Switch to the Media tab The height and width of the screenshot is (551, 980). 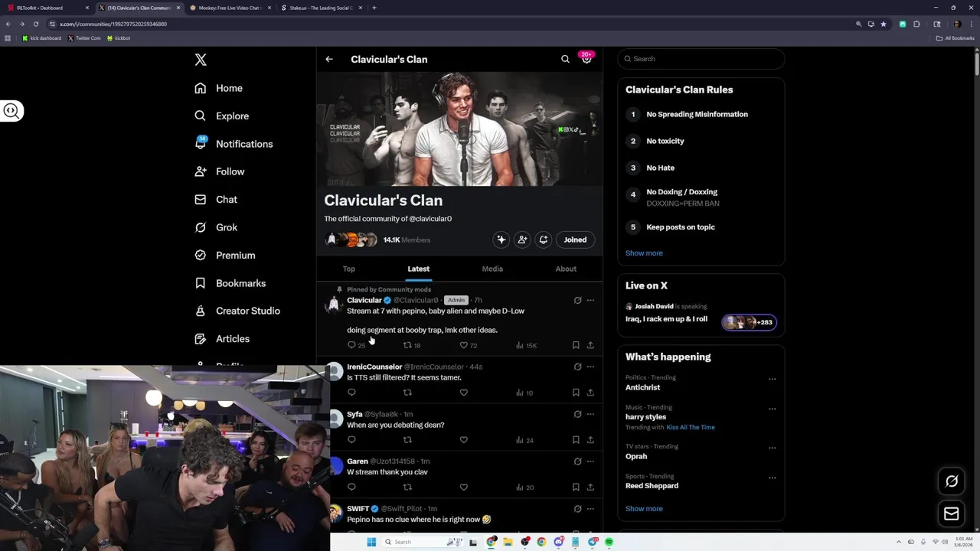[492, 269]
